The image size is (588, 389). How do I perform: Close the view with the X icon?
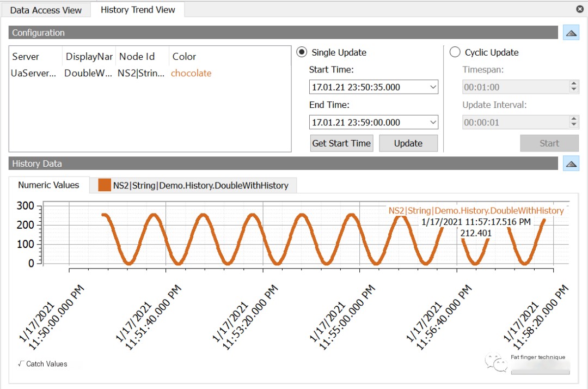(580, 9)
